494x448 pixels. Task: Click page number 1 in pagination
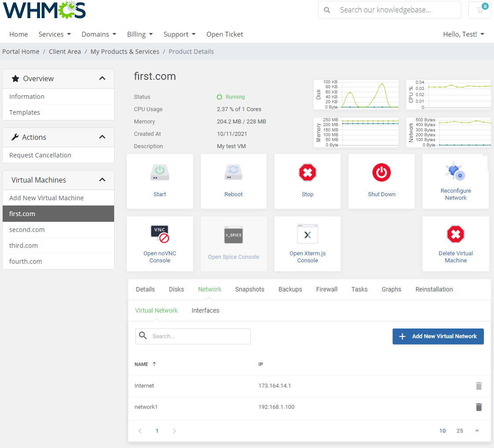coord(157,431)
